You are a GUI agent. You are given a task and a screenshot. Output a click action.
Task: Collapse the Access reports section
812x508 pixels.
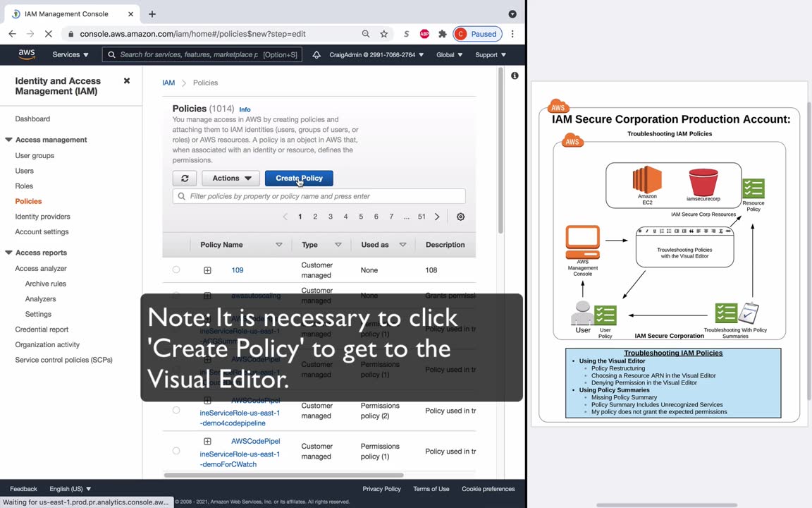point(8,253)
